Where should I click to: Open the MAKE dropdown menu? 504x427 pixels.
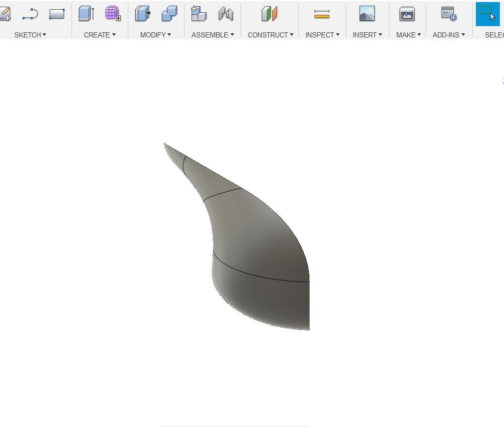click(408, 35)
